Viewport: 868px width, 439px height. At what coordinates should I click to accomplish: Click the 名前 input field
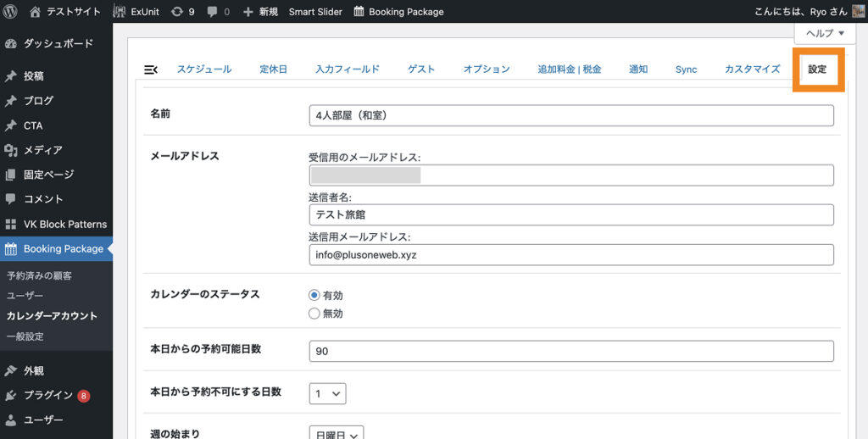[571, 115]
